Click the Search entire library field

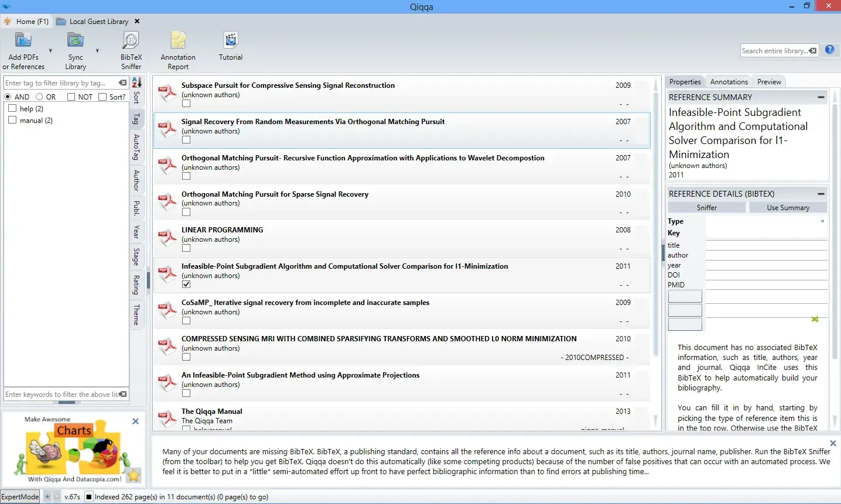coord(774,51)
